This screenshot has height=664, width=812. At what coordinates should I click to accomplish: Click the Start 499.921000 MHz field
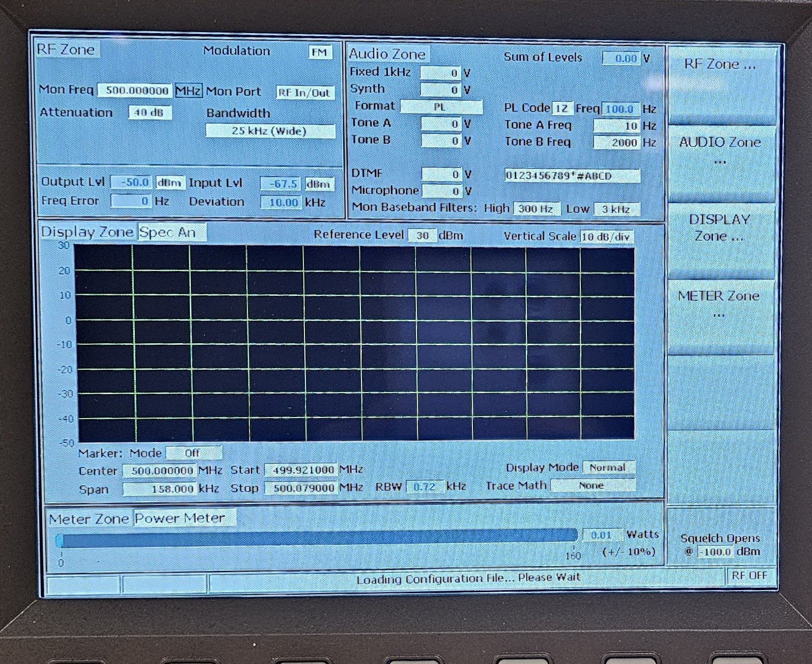tap(301, 469)
